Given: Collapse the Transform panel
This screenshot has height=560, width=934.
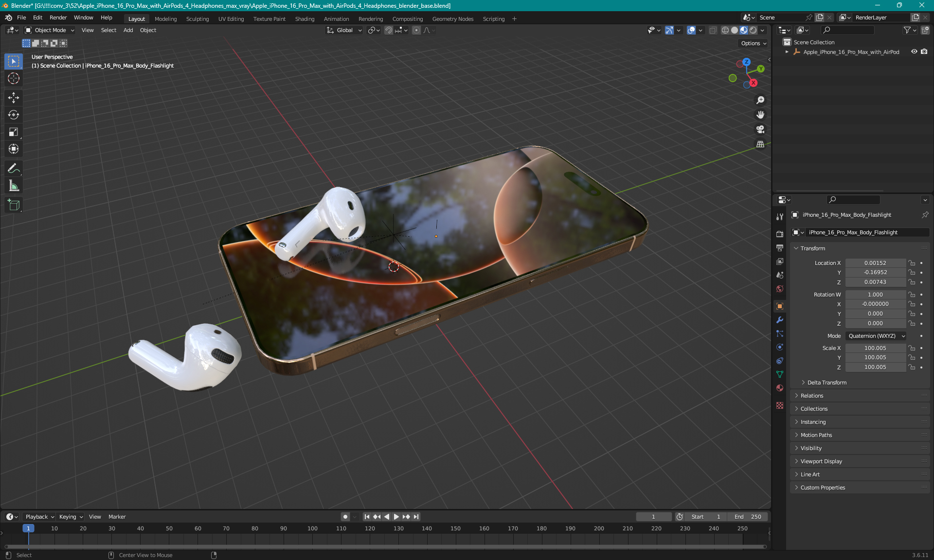Looking at the screenshot, I should 813,248.
